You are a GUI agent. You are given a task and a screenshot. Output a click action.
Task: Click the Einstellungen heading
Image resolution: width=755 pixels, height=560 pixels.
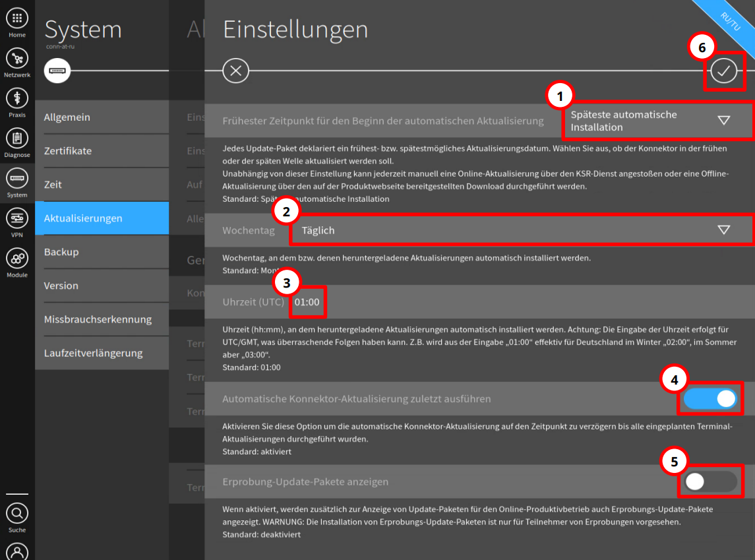[295, 30]
